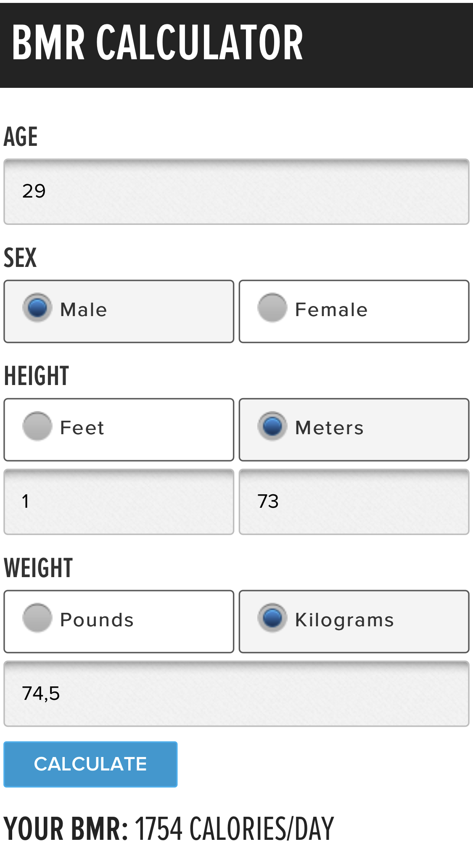Select Pounds as weight unit

pyautogui.click(x=37, y=618)
